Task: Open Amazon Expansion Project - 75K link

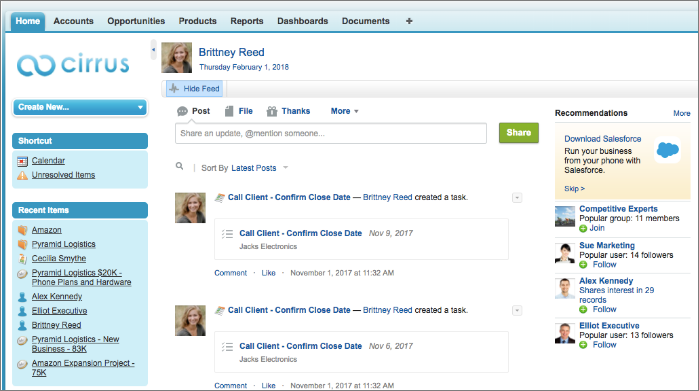Action: pos(83,368)
